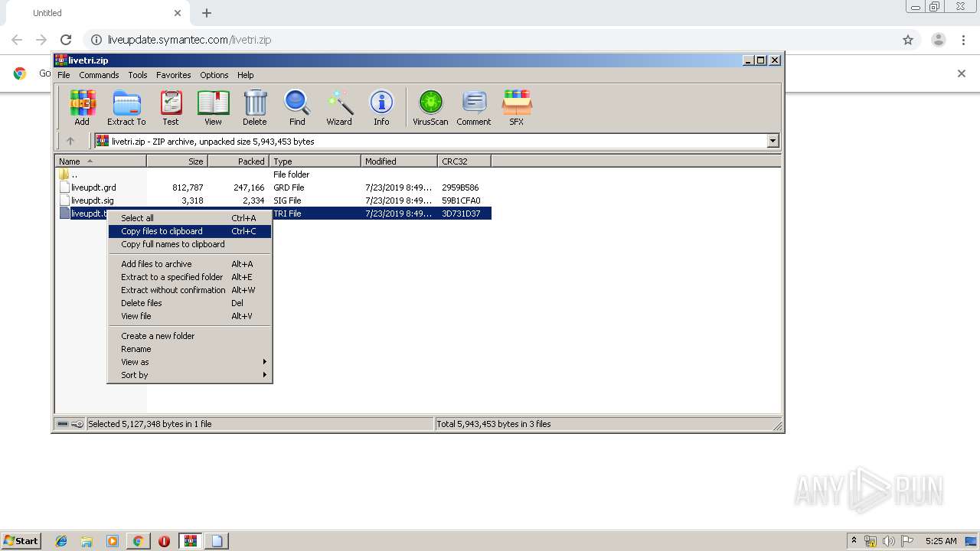The width and height of the screenshot is (980, 551).
Task: Start VirusScan on the archive
Action: pyautogui.click(x=430, y=107)
